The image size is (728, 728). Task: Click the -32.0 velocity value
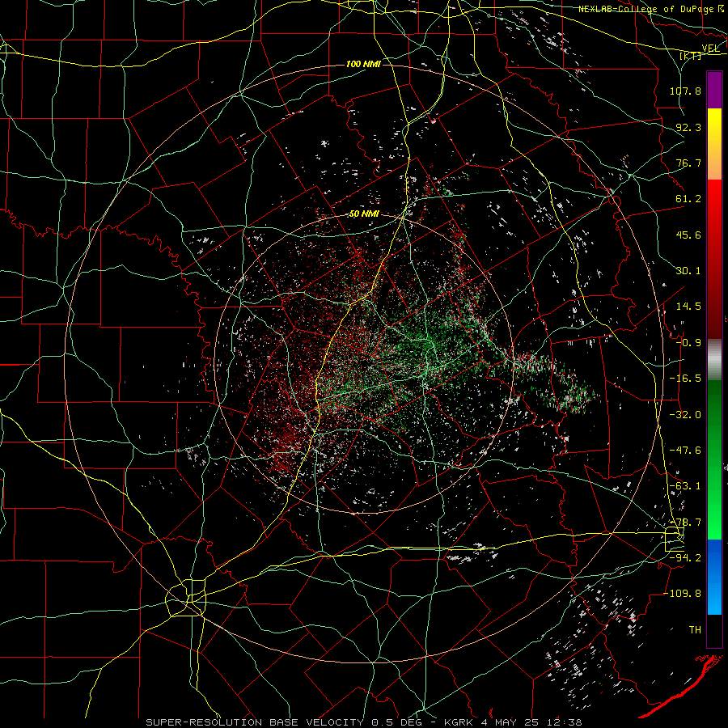(685, 414)
